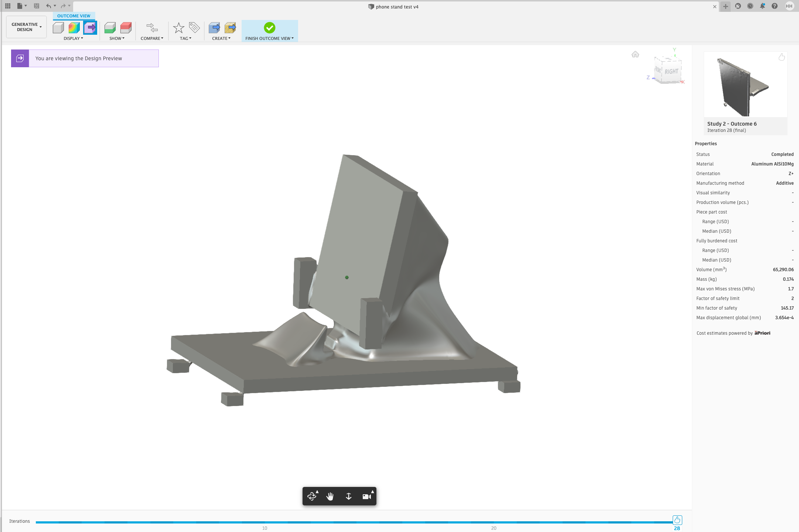Image resolution: width=799 pixels, height=532 pixels.
Task: Open the HH user profile menu
Action: pyautogui.click(x=789, y=6)
